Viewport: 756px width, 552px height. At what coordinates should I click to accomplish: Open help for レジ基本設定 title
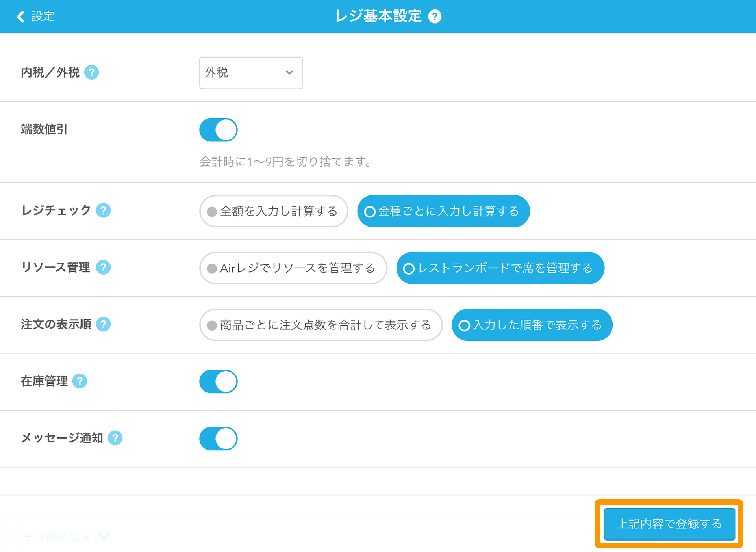435,17
